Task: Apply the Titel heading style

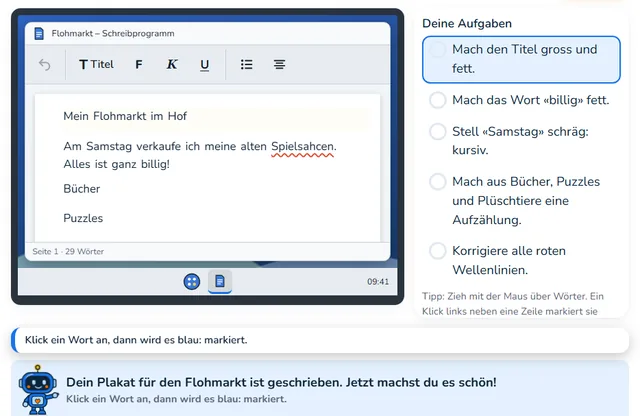Action: pos(96,65)
